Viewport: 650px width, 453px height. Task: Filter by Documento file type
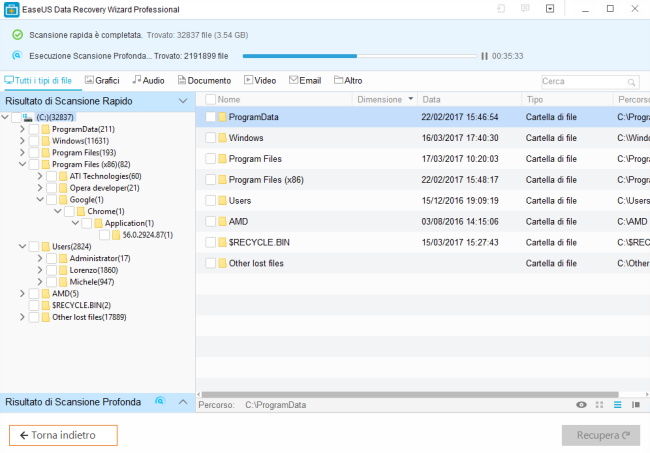204,80
